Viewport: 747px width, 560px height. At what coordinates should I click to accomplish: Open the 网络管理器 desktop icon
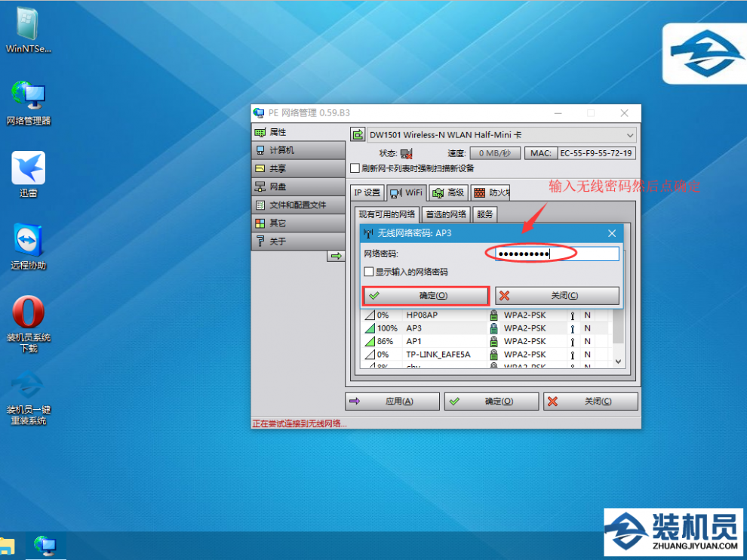[28, 96]
